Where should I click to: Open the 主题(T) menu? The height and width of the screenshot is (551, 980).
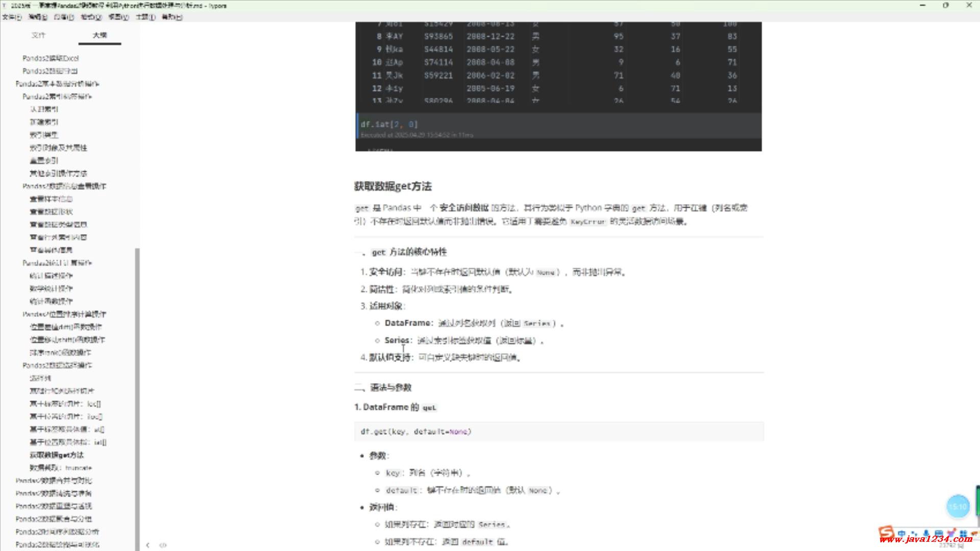click(x=145, y=17)
